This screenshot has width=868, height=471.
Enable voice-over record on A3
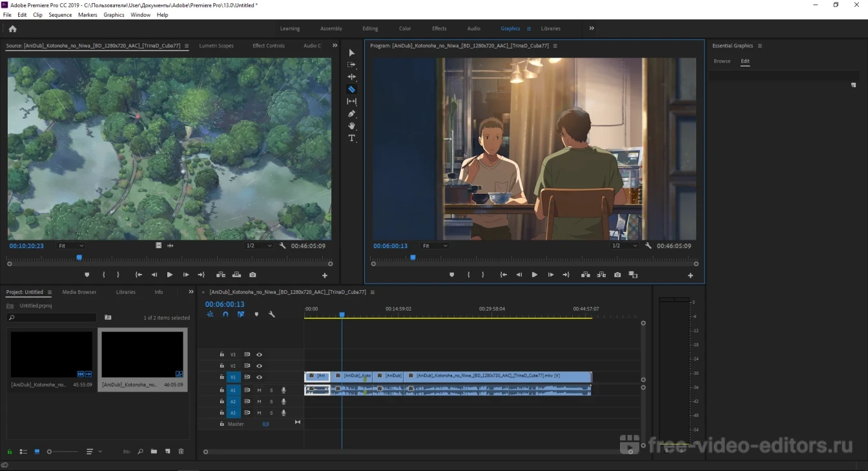point(284,412)
